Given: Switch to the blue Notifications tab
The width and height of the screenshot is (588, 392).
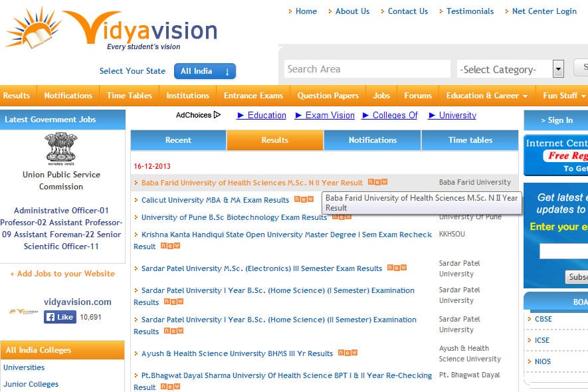Looking at the screenshot, I should click(373, 140).
